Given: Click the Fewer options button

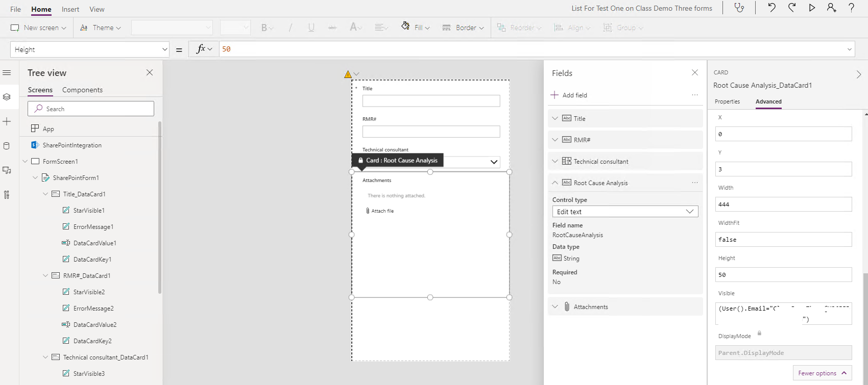Looking at the screenshot, I should (823, 373).
